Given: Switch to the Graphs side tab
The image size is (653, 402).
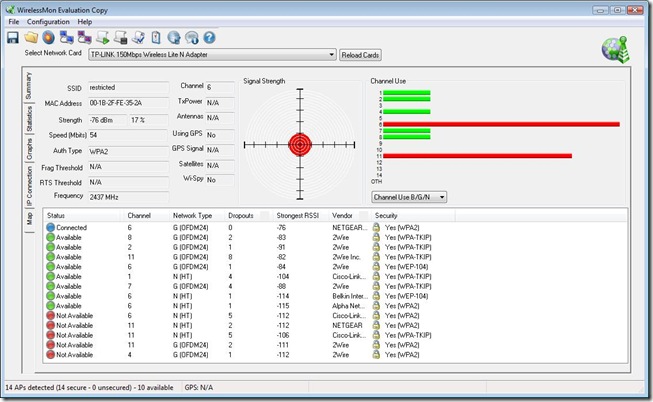Looking at the screenshot, I should 30,149.
